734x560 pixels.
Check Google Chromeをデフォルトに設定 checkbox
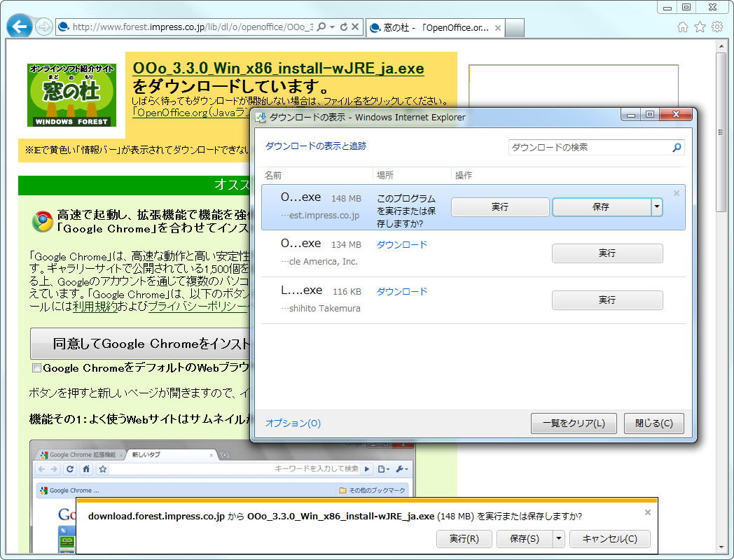tap(36, 368)
